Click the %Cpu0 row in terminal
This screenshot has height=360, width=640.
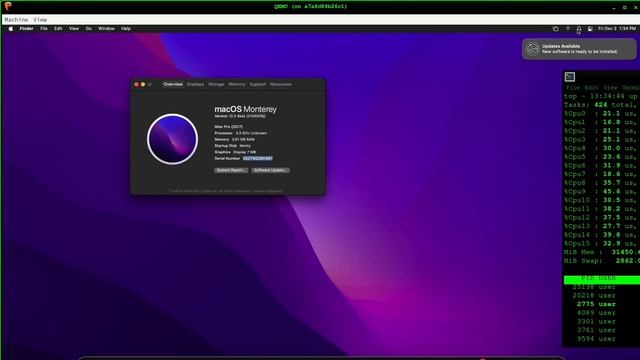pos(601,113)
